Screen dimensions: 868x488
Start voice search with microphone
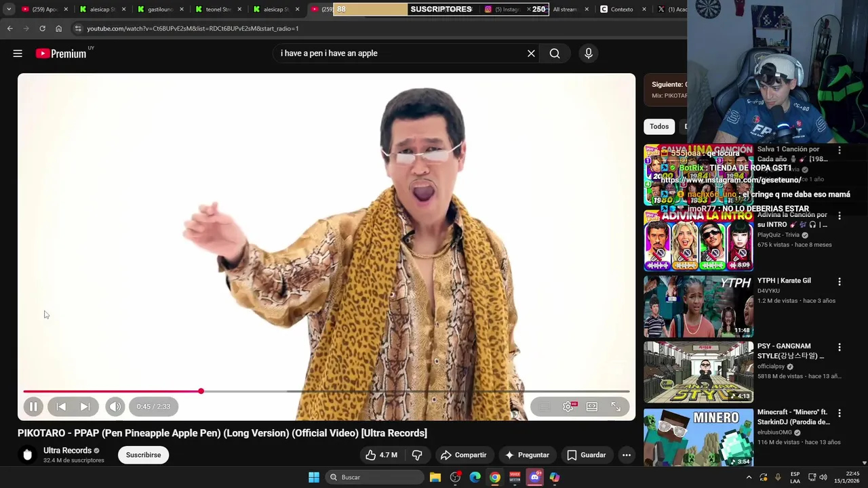589,54
